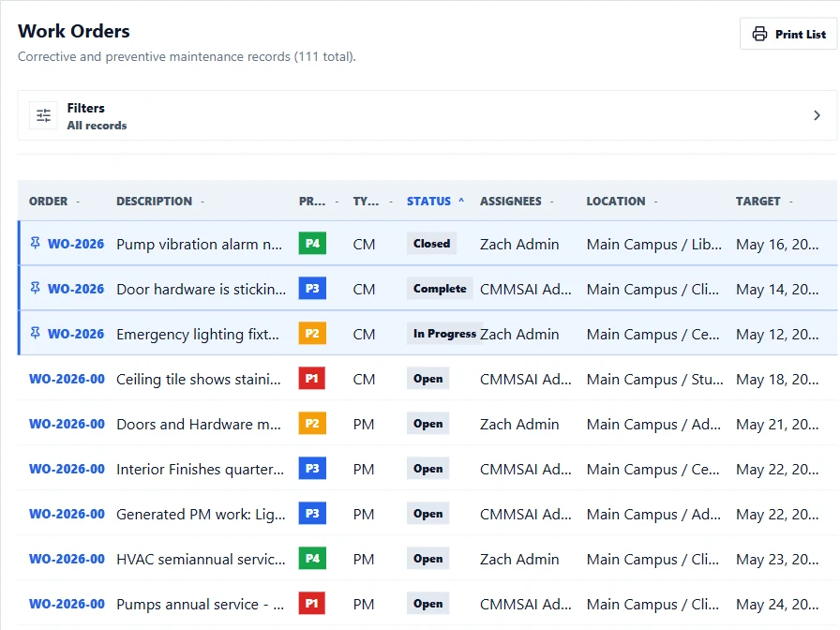
Task: Click the blue P3 badge on Door hardware row
Action: (312, 288)
